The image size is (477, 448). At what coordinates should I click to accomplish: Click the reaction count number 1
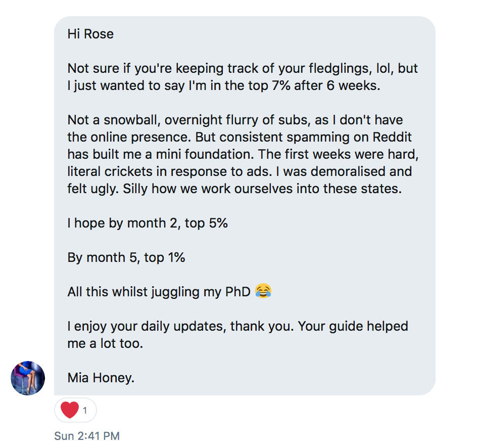click(85, 411)
